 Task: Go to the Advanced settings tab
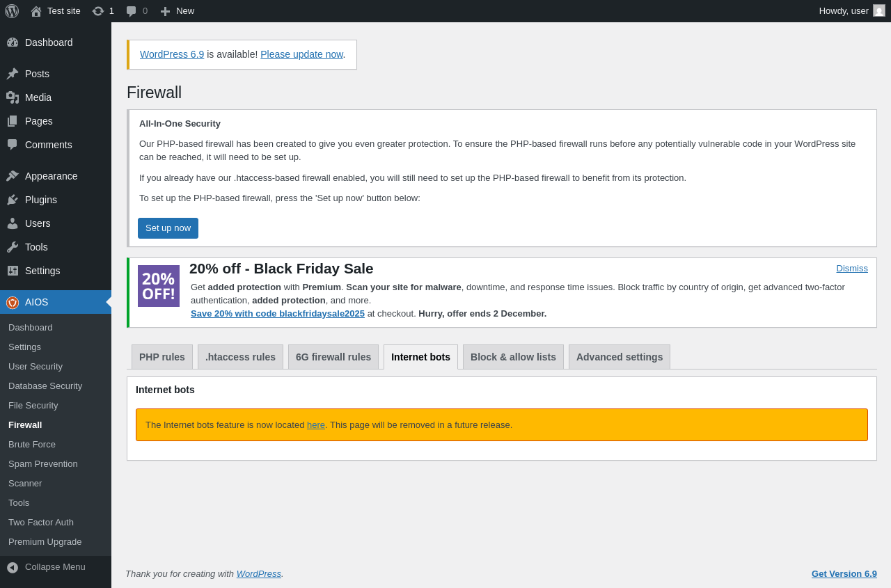(x=620, y=357)
